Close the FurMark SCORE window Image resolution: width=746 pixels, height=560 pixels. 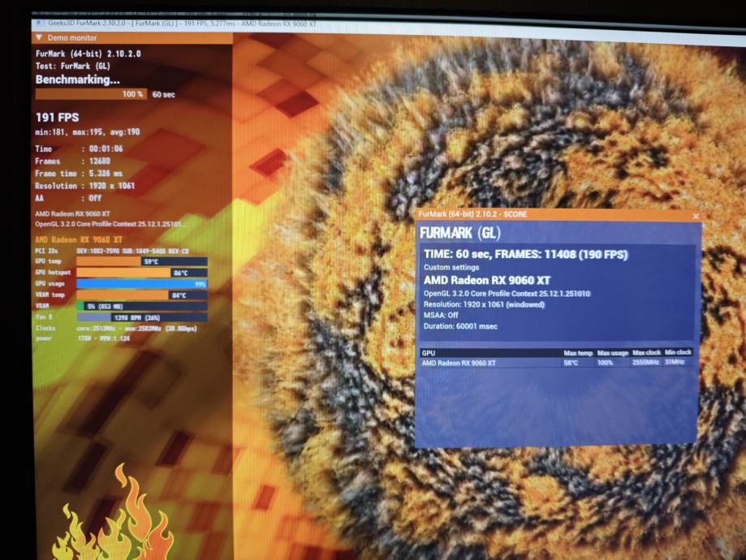click(x=696, y=216)
